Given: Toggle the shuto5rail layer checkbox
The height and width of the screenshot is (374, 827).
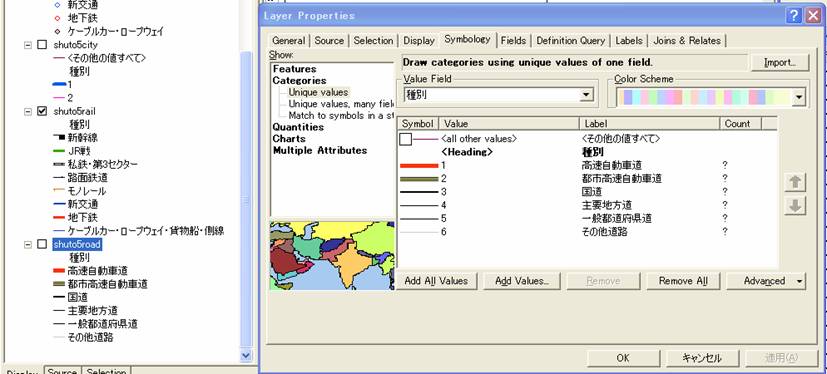Looking at the screenshot, I should pos(43,111).
